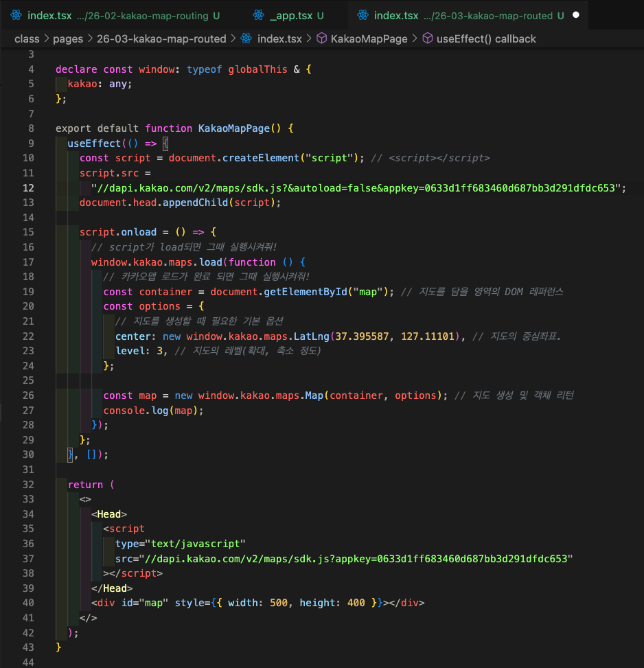Open '26-03-kakao-map-routed' breadcrumb folder

pos(161,38)
